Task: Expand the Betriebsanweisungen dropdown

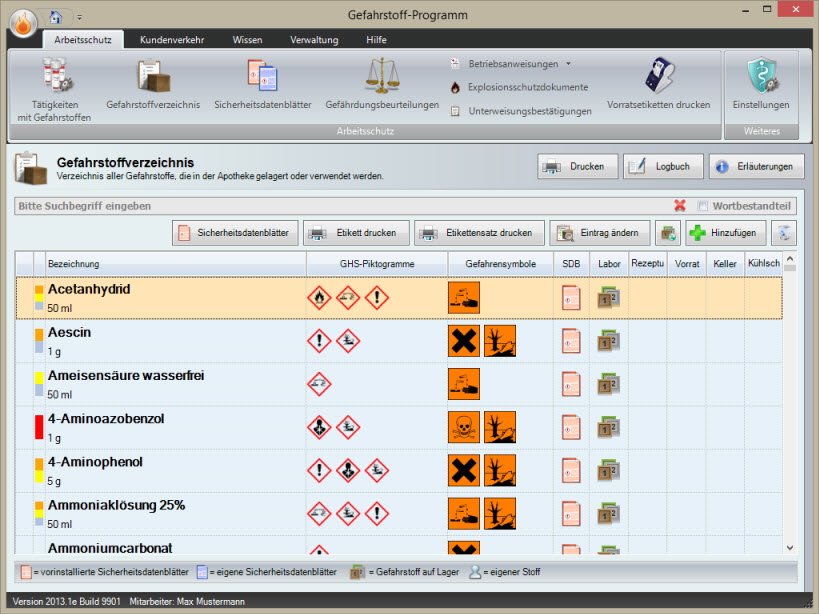Action: tap(568, 64)
